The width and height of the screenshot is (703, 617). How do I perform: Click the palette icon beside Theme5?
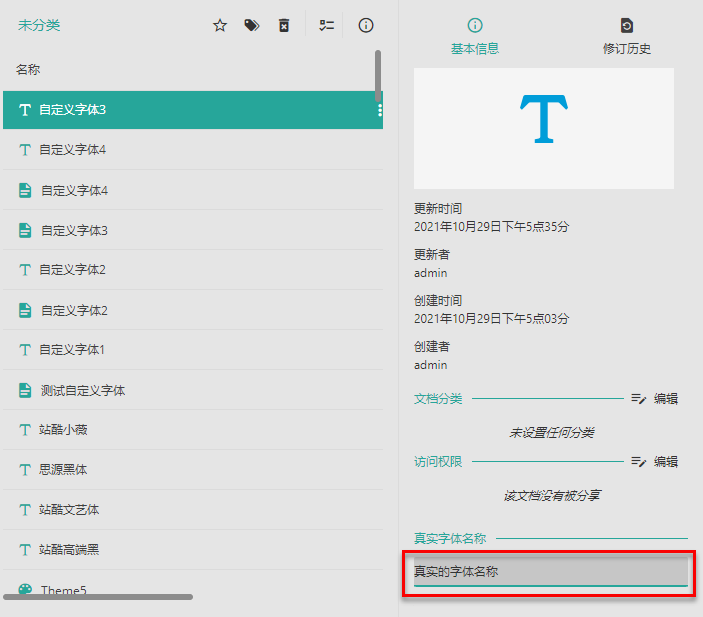(x=25, y=590)
